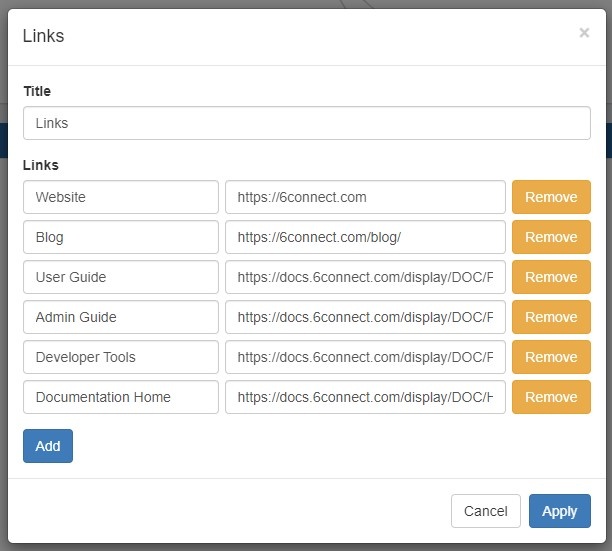Viewport: 612px width, 551px height.
Task: Remove the User Guide link row
Action: (551, 277)
